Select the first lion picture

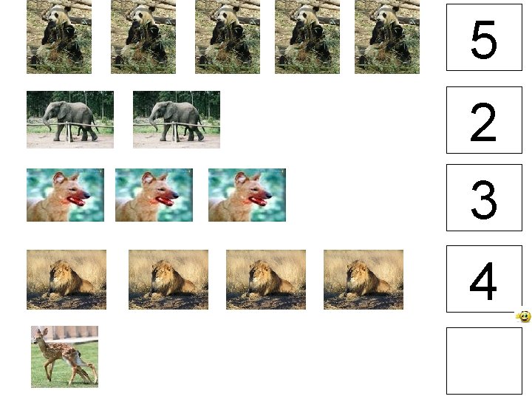(66, 279)
